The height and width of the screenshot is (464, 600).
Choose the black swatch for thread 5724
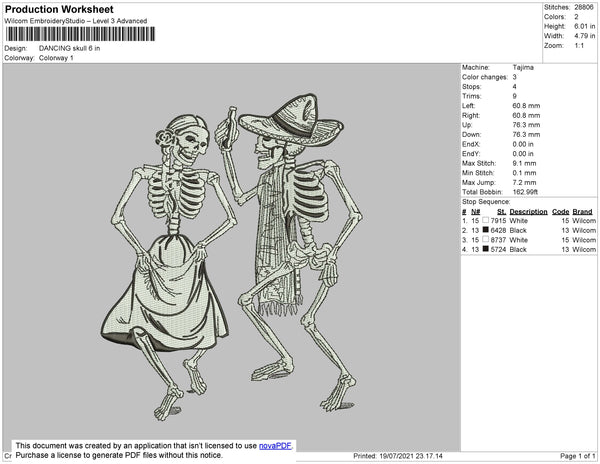pos(486,249)
